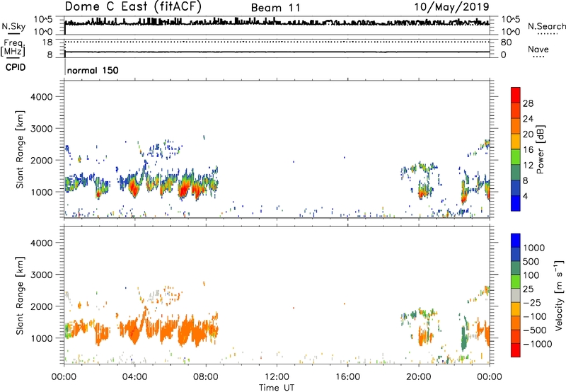Select the "Slant Range [km]" label of power panel

pyautogui.click(x=20, y=149)
